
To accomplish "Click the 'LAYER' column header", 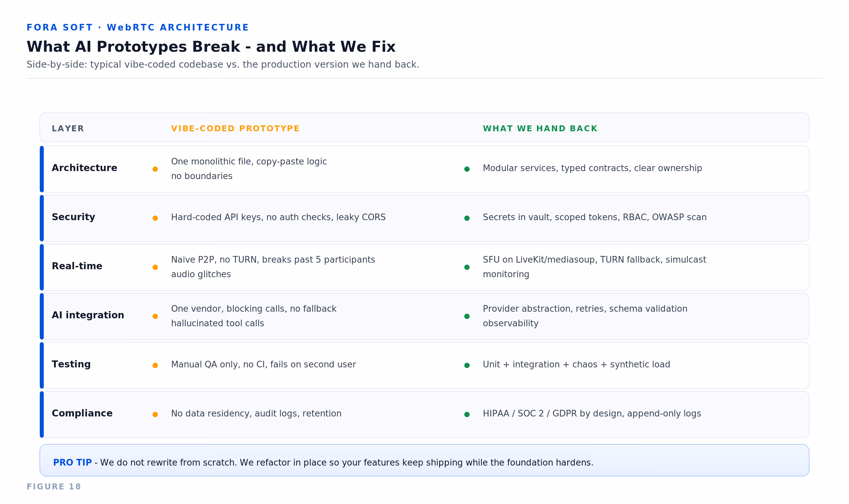I will pos(68,129).
